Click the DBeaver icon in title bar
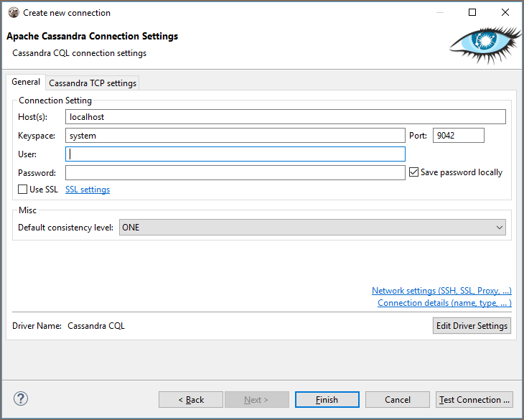Image resolution: width=524 pixels, height=420 pixels. [12, 12]
